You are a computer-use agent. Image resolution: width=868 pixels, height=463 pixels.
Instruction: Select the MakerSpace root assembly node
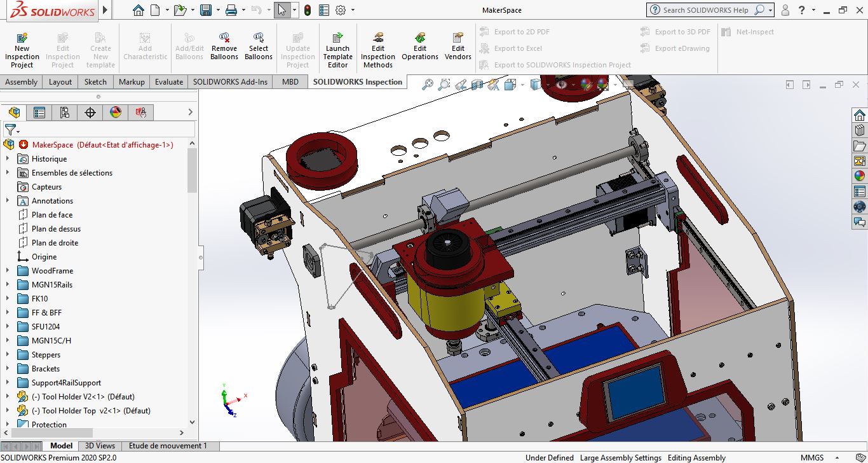102,145
